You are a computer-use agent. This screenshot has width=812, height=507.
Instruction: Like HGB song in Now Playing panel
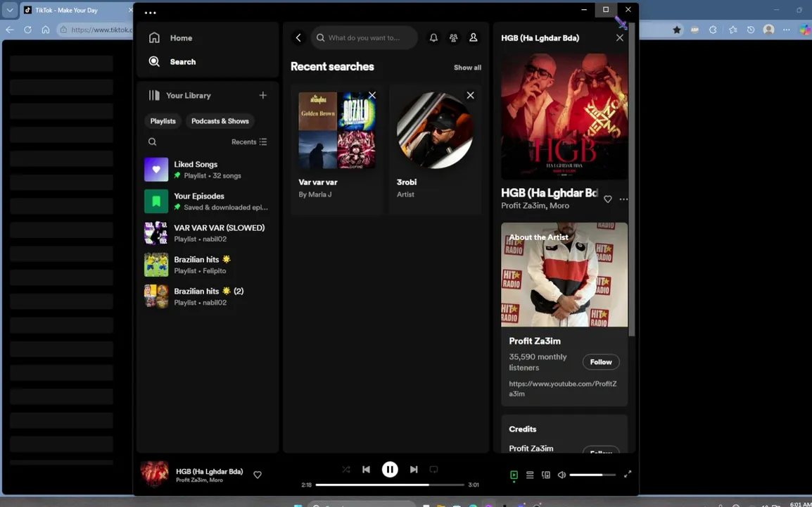coord(607,199)
